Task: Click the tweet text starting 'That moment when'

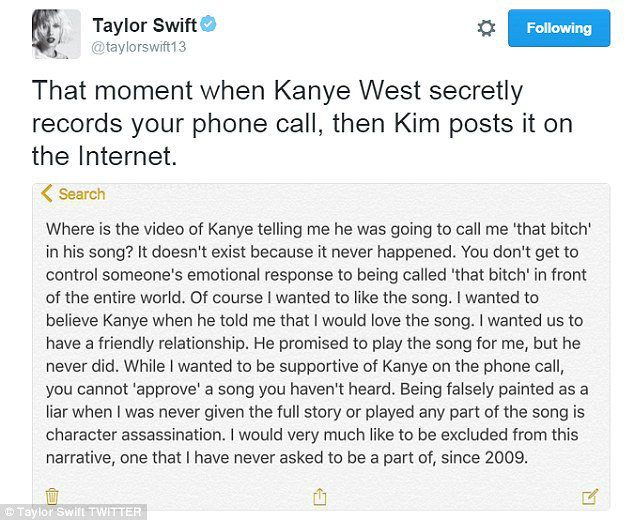Action: click(x=130, y=91)
